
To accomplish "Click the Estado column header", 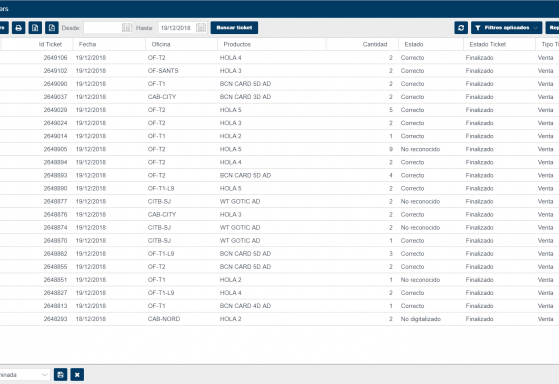I will (x=414, y=44).
